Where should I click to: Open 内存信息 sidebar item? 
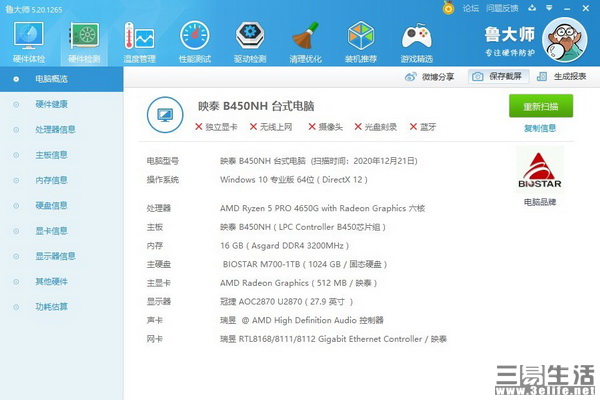[52, 180]
